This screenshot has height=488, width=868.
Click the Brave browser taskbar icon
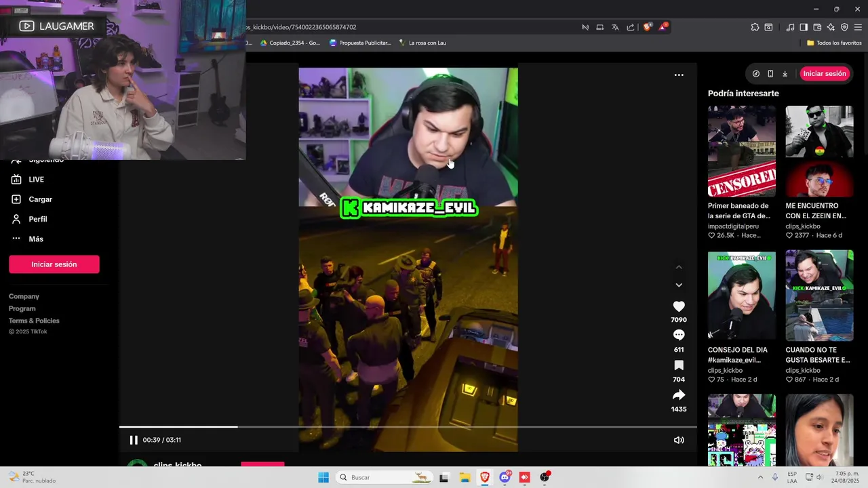(x=485, y=477)
